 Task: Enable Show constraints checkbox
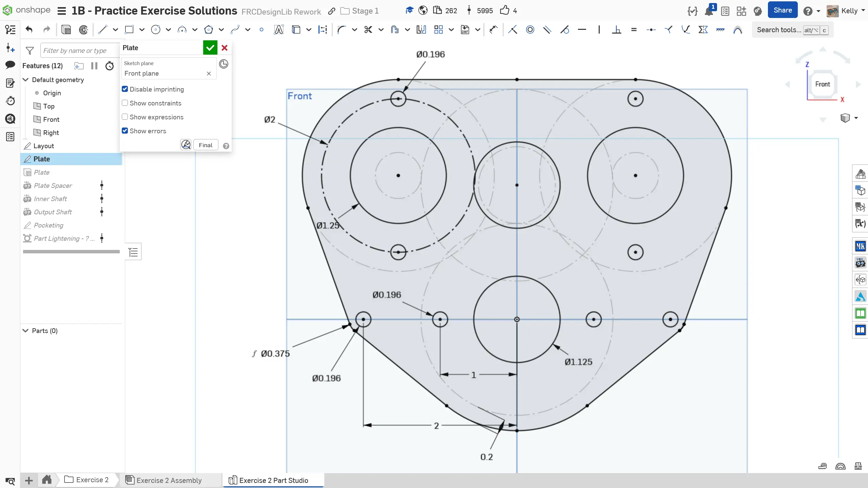point(125,103)
